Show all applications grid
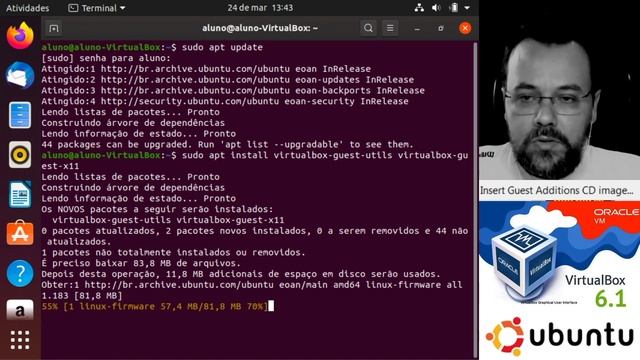This screenshot has width=640, height=360. tap(20, 340)
